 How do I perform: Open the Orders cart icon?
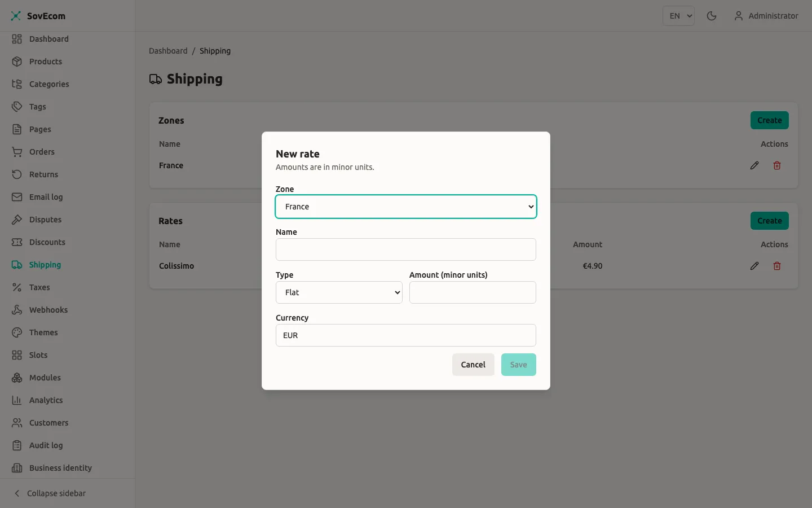click(17, 152)
